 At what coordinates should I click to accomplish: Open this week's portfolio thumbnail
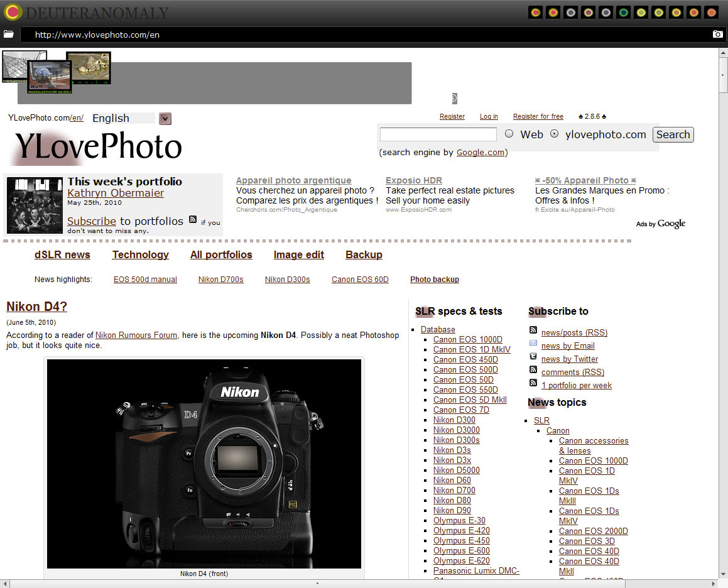point(35,205)
